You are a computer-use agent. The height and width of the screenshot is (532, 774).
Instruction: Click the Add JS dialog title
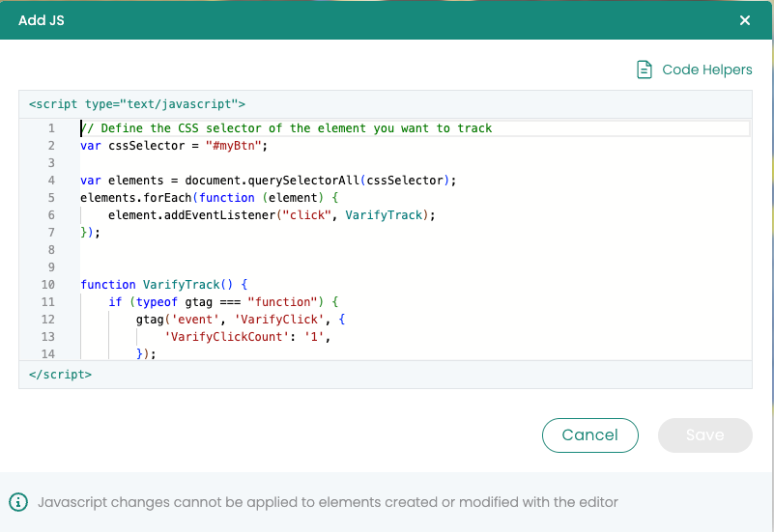click(42, 20)
